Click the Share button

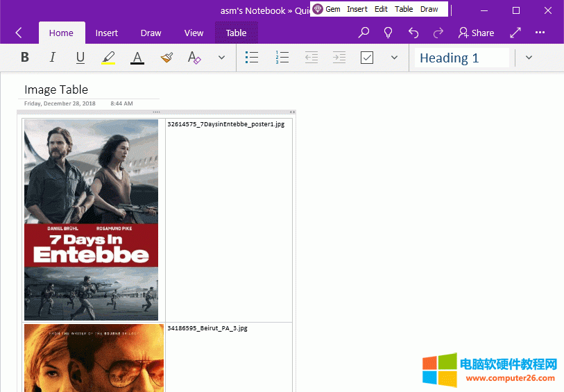pos(476,33)
